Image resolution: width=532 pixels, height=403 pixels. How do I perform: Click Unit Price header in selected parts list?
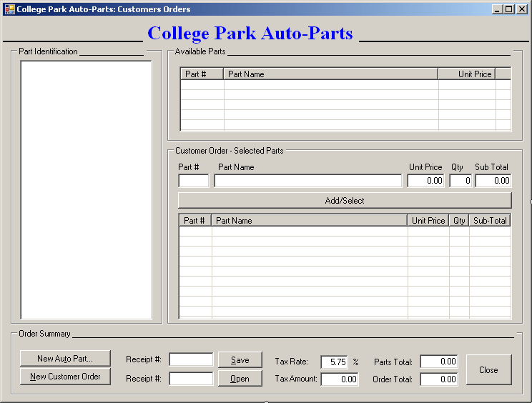coord(428,220)
